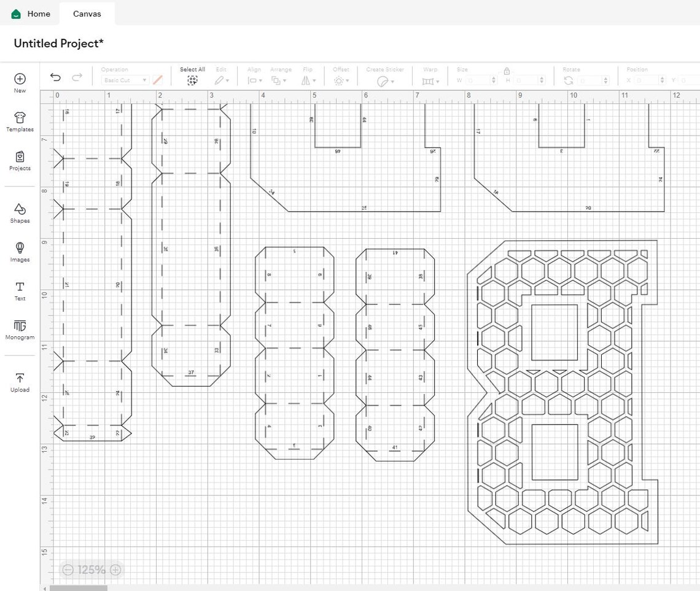The width and height of the screenshot is (700, 591).
Task: Toggle the size aspect ratio lock
Action: click(x=507, y=71)
